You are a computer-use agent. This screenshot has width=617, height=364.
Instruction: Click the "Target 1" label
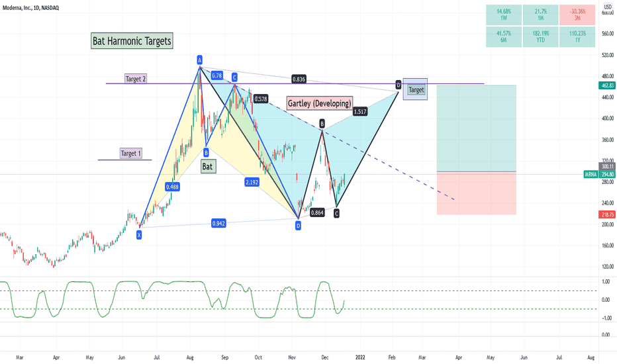[x=131, y=153]
